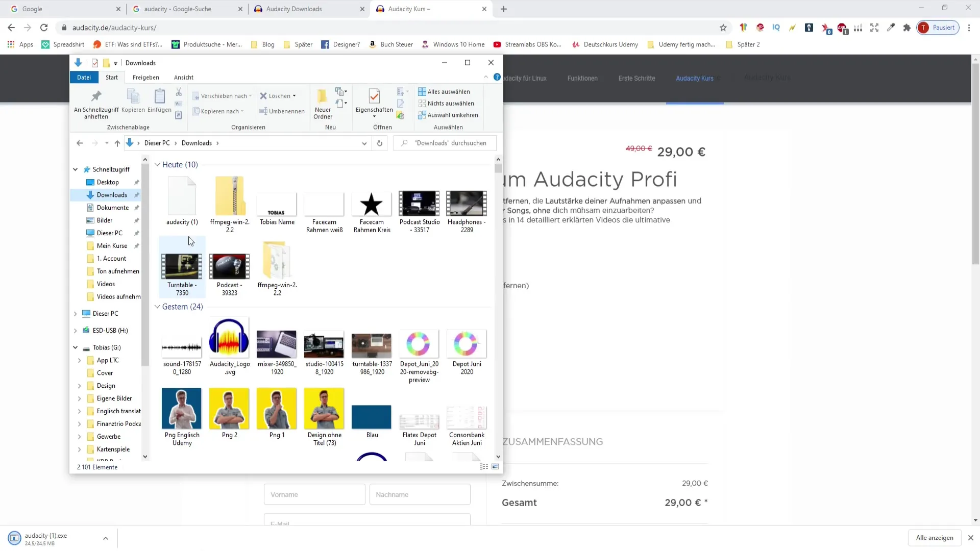Click the Ausschneiden scissors icon
The width and height of the screenshot is (980, 551).
(179, 92)
